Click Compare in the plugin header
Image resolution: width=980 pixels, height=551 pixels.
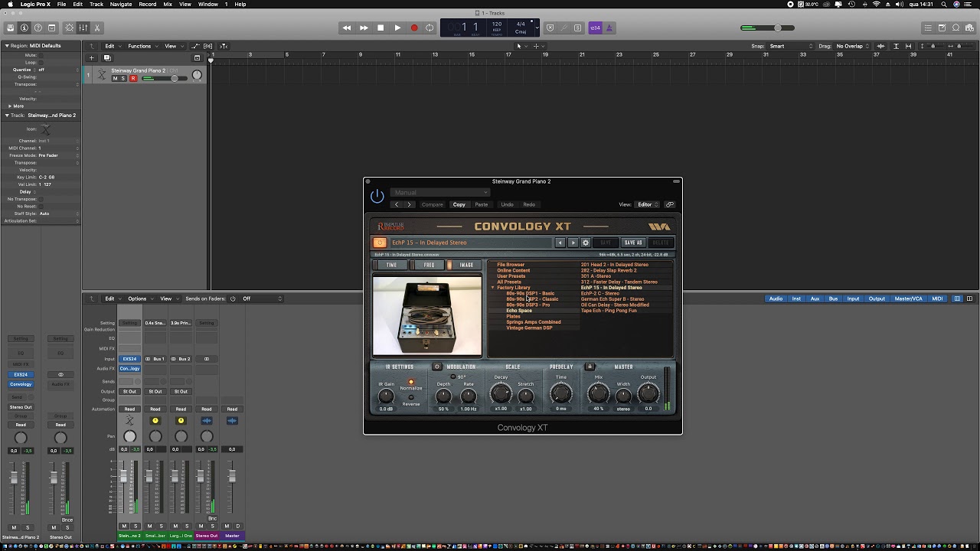coord(433,204)
